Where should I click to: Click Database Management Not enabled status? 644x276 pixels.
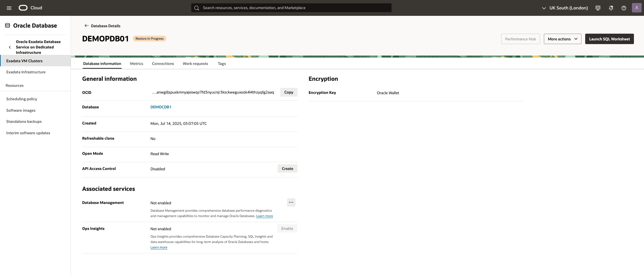(161, 203)
